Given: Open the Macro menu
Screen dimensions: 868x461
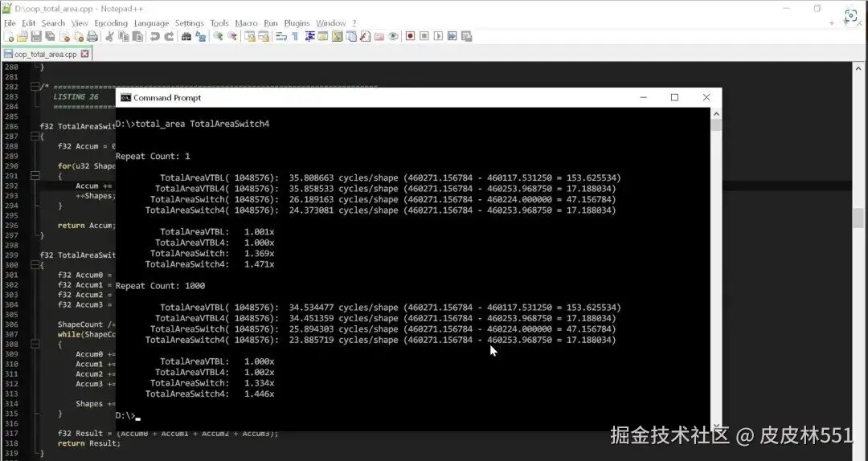Looking at the screenshot, I should click(x=246, y=23).
